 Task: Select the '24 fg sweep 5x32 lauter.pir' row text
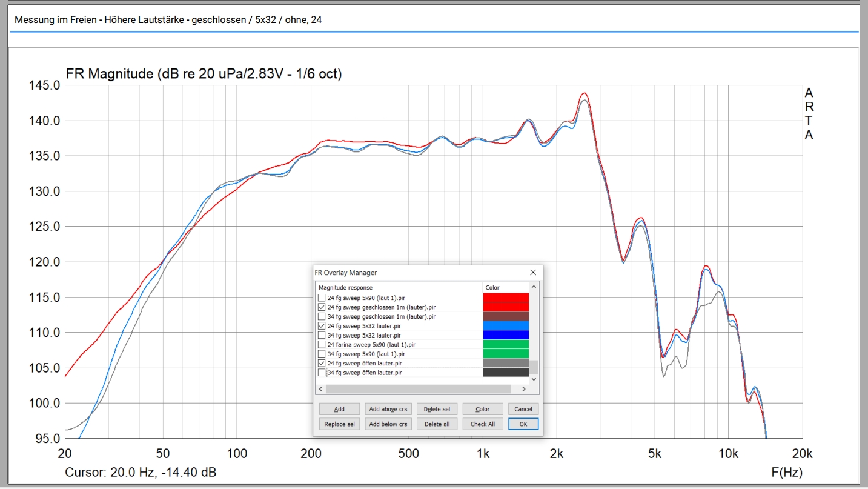tap(364, 326)
